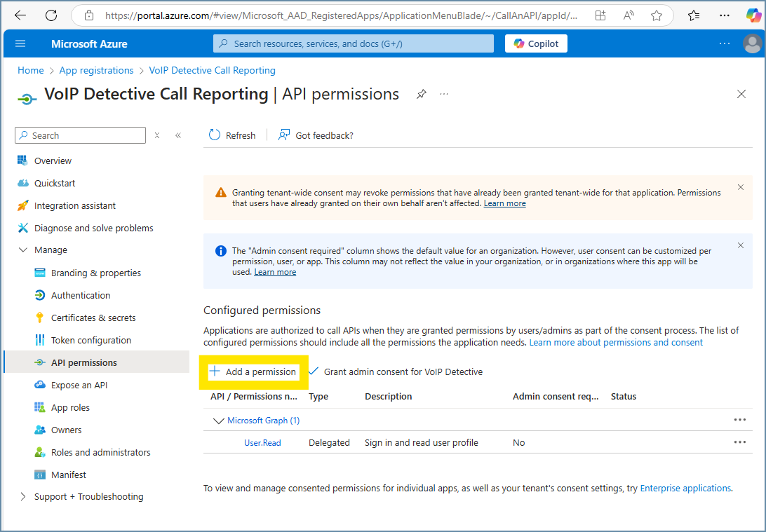766x532 pixels.
Task: Open browser Settings and more ellipsis
Action: click(725, 15)
